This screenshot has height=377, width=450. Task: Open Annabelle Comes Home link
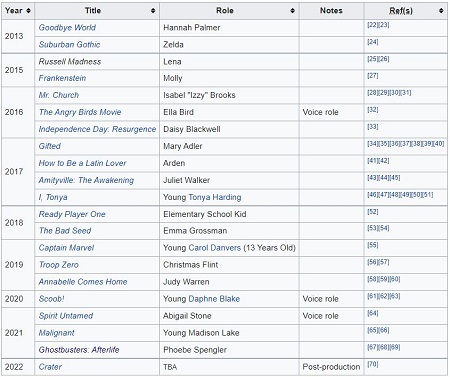(83, 282)
